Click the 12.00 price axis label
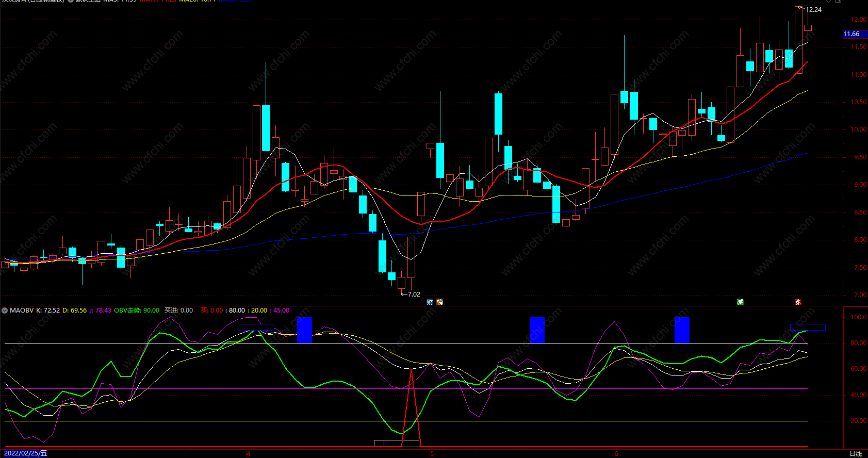Screen dimensions: 868x458 point(859,20)
